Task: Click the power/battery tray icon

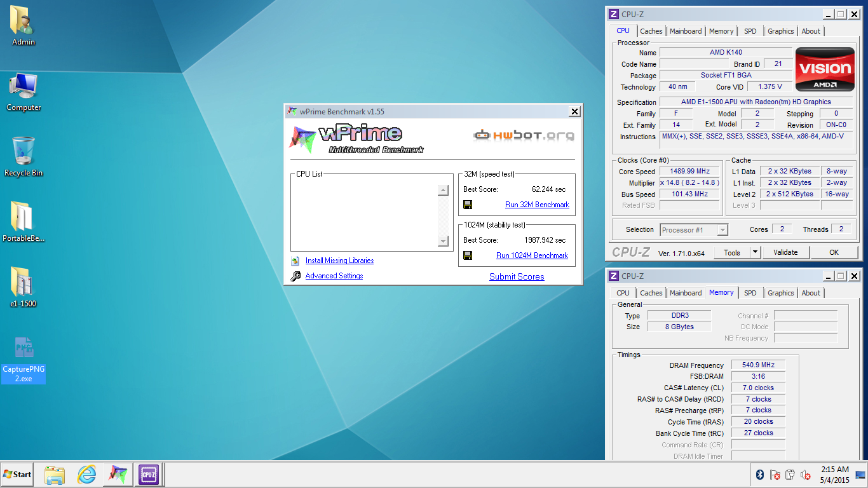Action: point(790,475)
